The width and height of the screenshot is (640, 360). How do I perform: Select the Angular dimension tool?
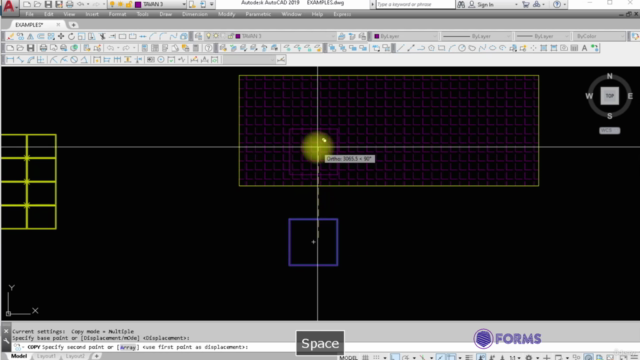[x=84, y=60]
